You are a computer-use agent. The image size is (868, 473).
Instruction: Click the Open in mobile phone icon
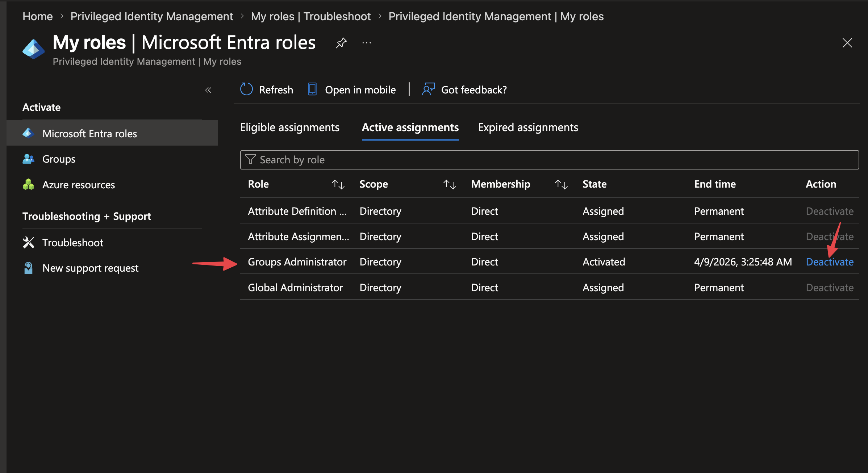tap(312, 89)
